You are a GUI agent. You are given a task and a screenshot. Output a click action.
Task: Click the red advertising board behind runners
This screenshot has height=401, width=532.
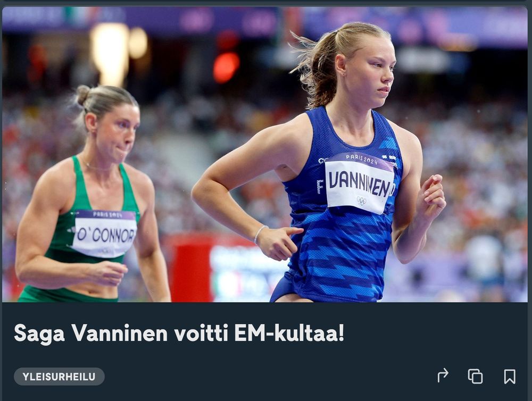[x=192, y=268]
